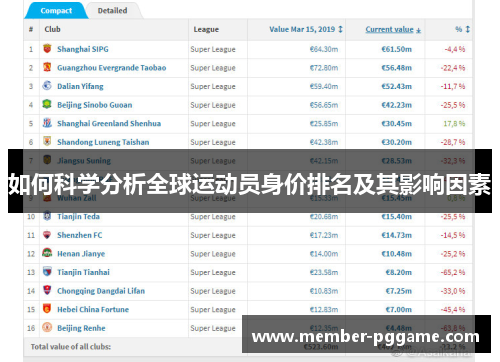Click the Shanghai SIPG club crest
The image size is (500, 362).
[x=47, y=49]
